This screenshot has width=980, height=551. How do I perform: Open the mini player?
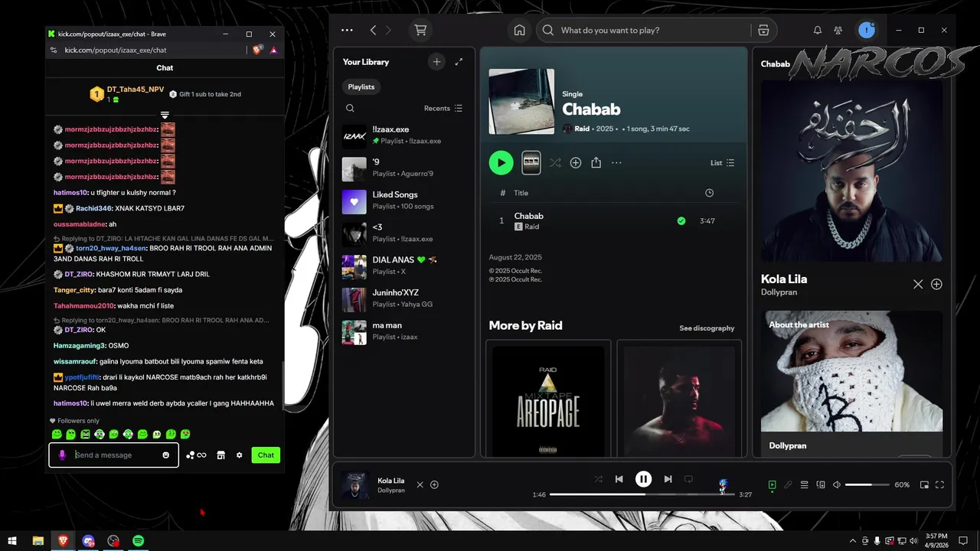[924, 484]
